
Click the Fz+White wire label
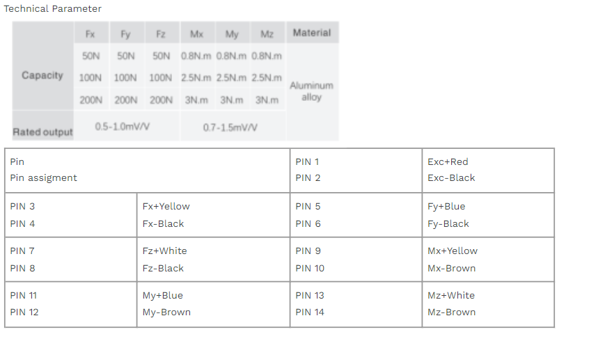(164, 251)
